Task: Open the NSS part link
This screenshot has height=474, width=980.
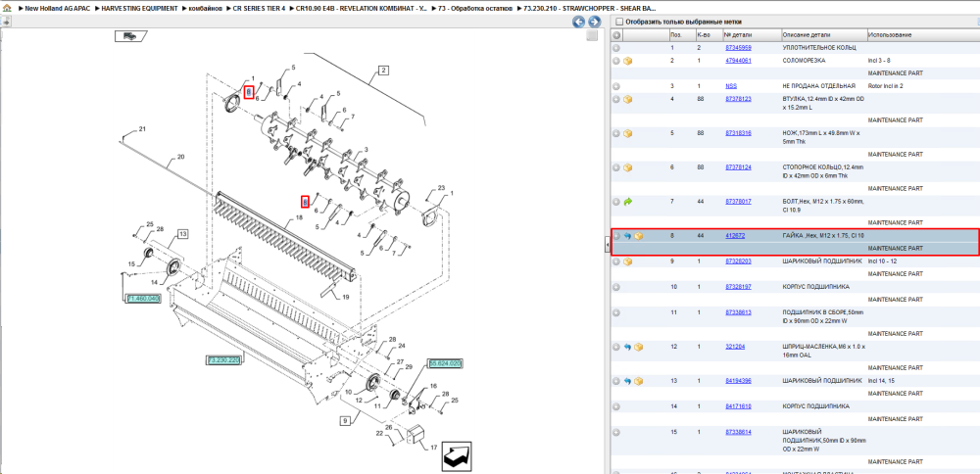Action: coord(731,86)
